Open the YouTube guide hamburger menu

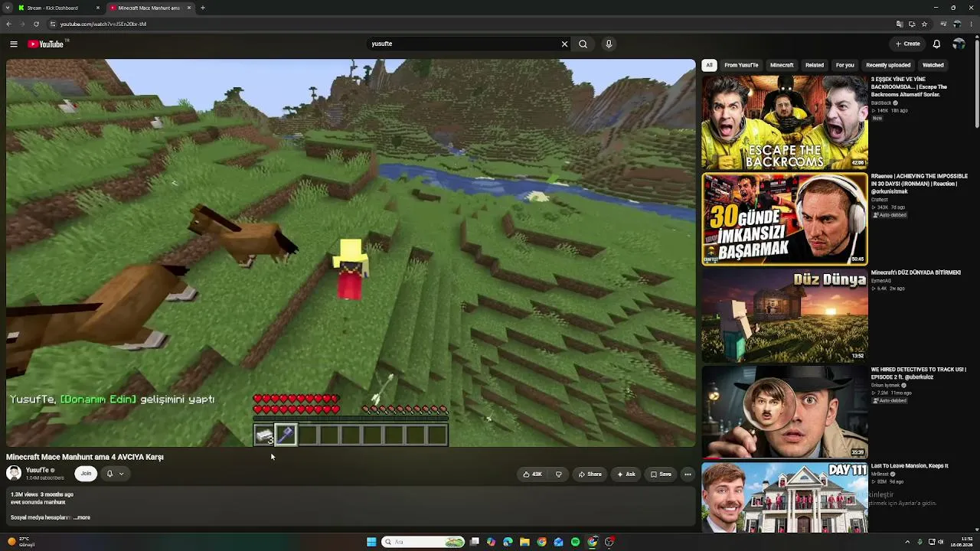click(x=14, y=44)
